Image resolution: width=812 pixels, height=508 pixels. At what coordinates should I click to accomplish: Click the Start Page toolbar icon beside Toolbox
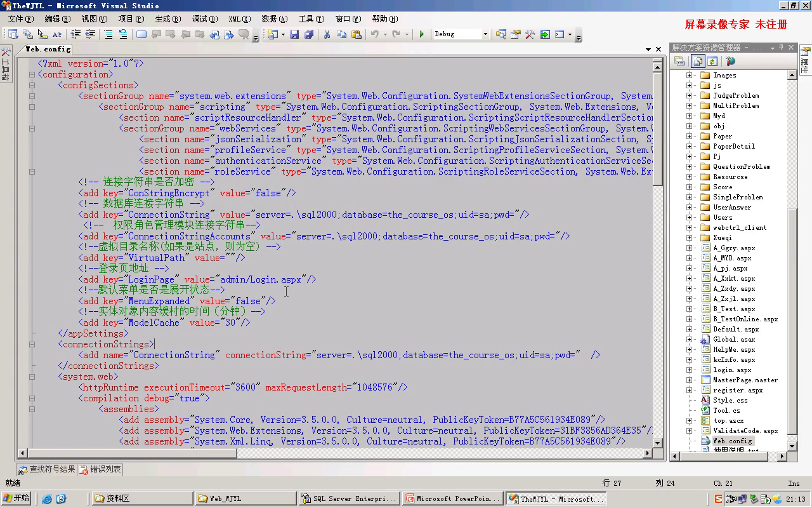pyautogui.click(x=545, y=34)
